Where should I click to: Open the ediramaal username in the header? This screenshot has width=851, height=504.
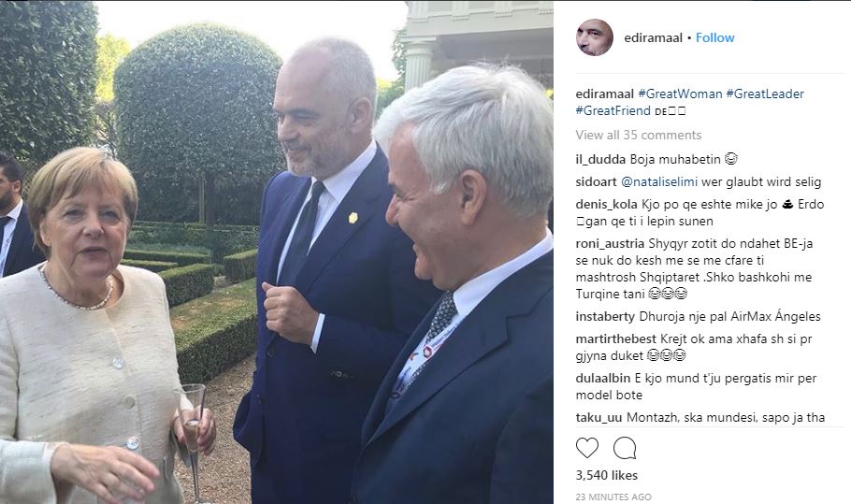(653, 37)
